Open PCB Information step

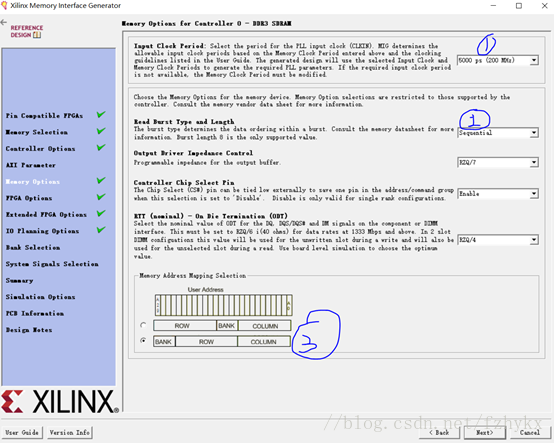(x=35, y=313)
